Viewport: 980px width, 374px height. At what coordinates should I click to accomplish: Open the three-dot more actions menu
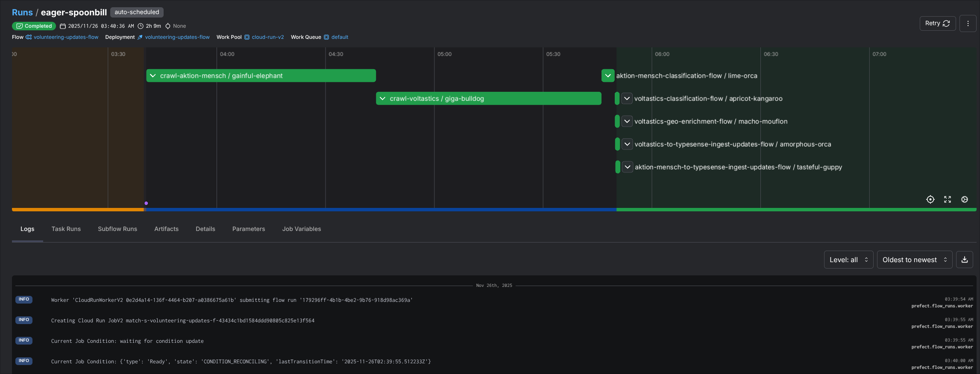tap(968, 23)
